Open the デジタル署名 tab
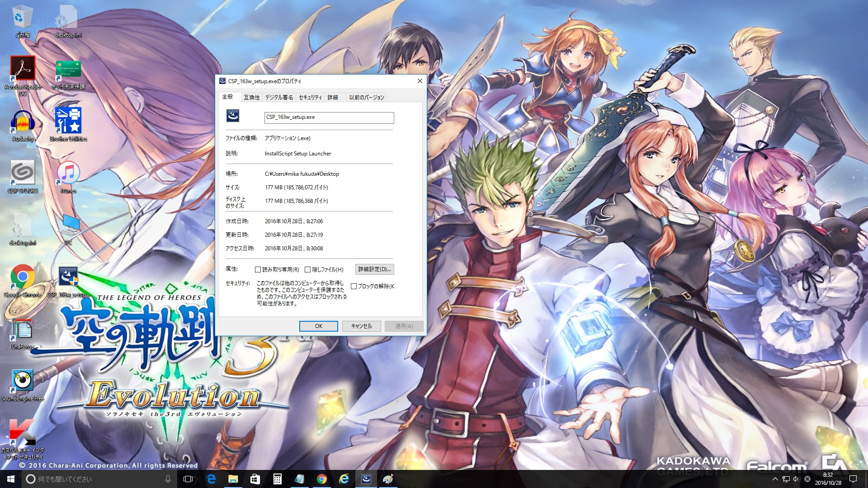The image size is (868, 488). click(x=279, y=98)
